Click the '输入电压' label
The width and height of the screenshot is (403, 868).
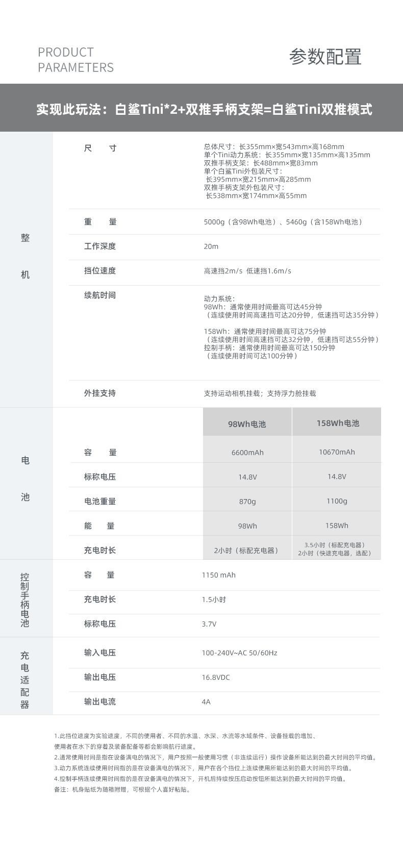100,652
